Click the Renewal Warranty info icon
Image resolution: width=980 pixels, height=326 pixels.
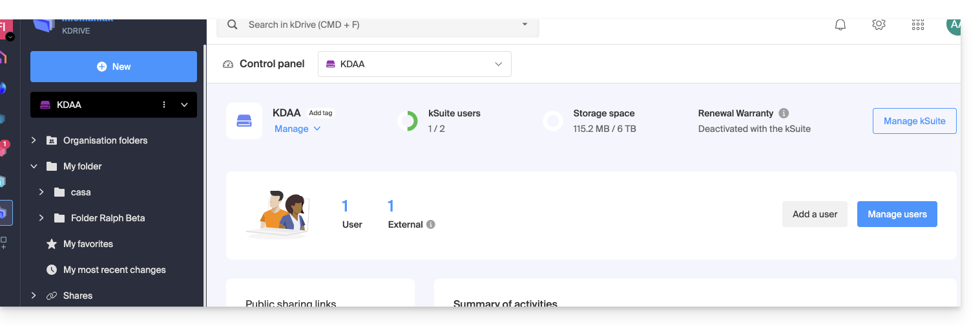[x=784, y=113]
